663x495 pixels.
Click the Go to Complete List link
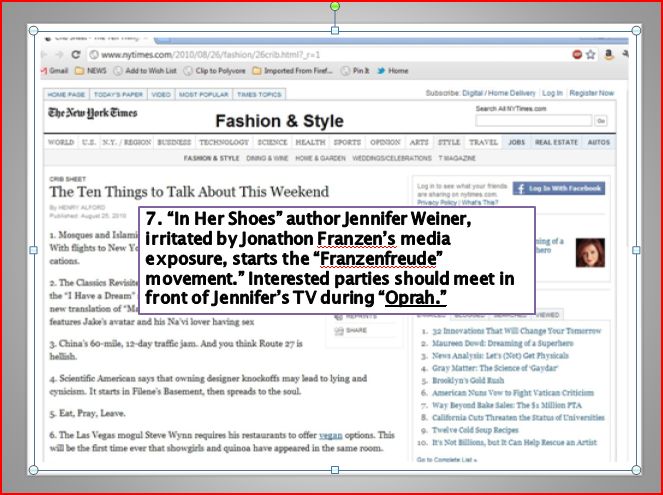pyautogui.click(x=447, y=459)
